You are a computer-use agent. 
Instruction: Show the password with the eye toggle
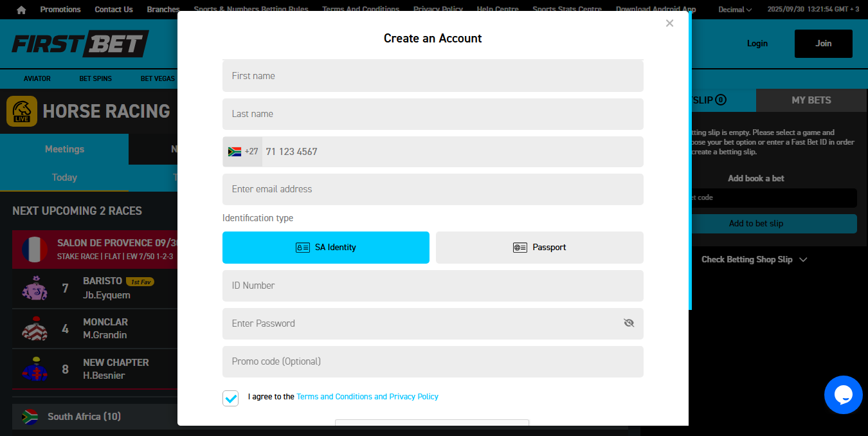[629, 323]
